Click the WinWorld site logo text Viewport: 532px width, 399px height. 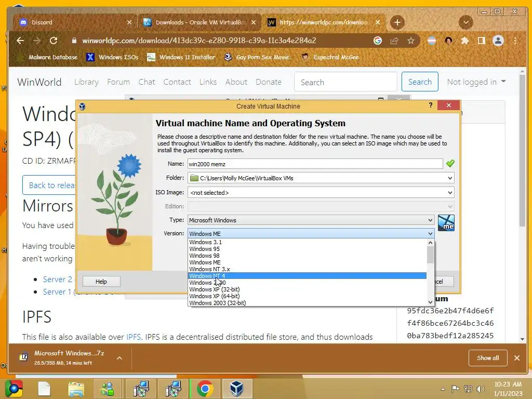click(x=39, y=82)
